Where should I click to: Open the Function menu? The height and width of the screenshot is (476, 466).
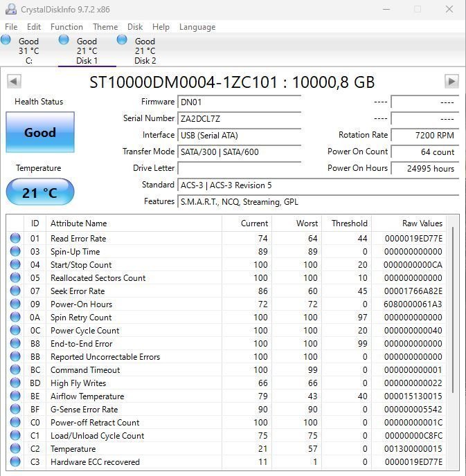coord(66,27)
